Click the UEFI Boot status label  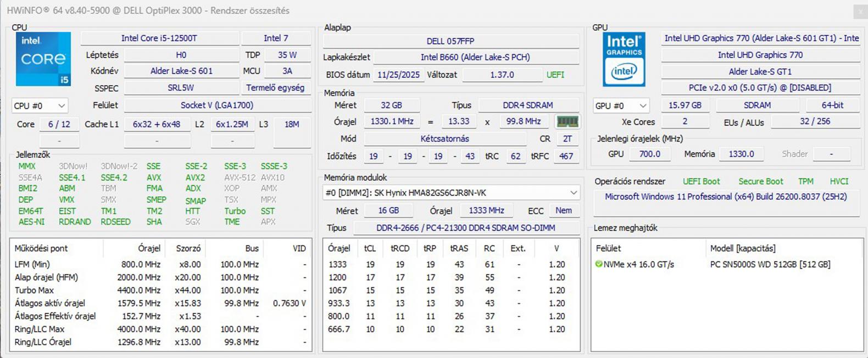click(701, 181)
